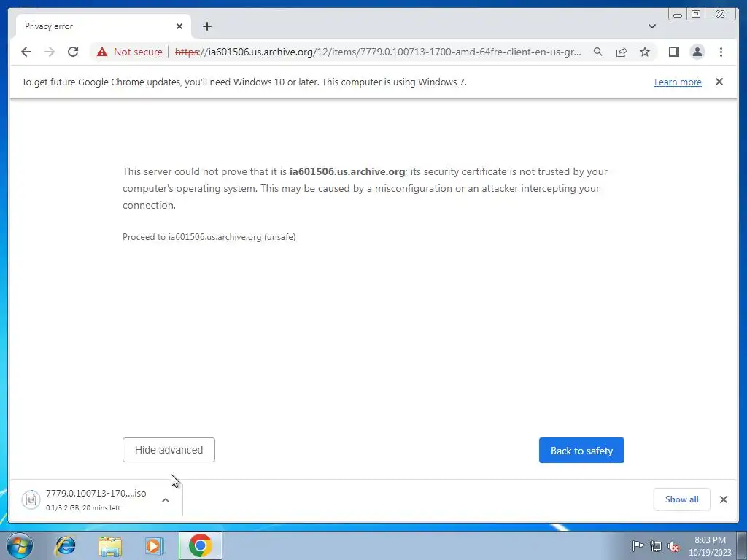The image size is (747, 560).
Task: Open Windows Media Player from taskbar
Action: [x=154, y=545]
